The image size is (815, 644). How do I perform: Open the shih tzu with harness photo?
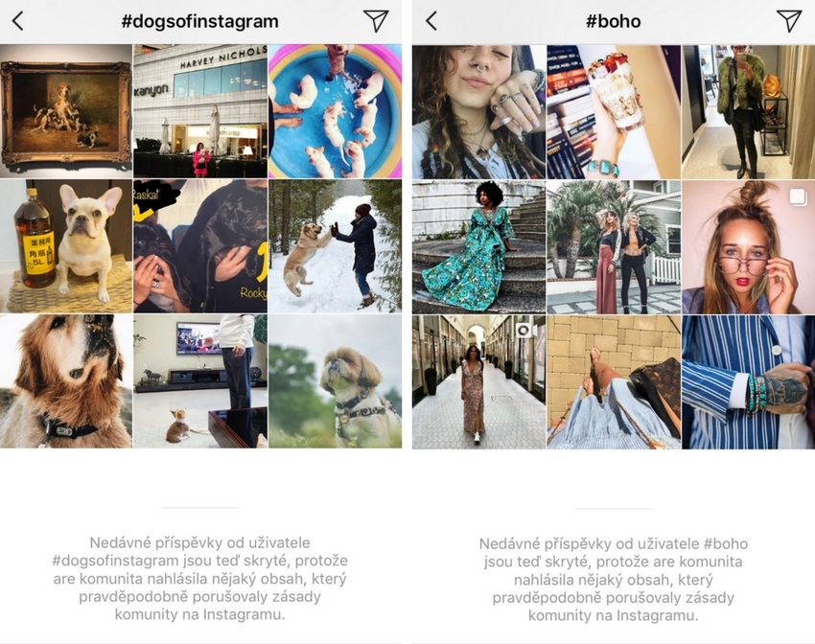click(336, 381)
